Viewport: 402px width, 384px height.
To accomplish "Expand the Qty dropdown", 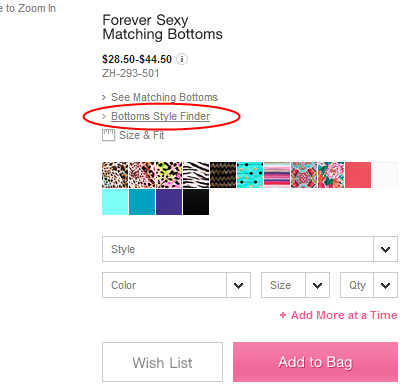I will pyautogui.click(x=369, y=285).
